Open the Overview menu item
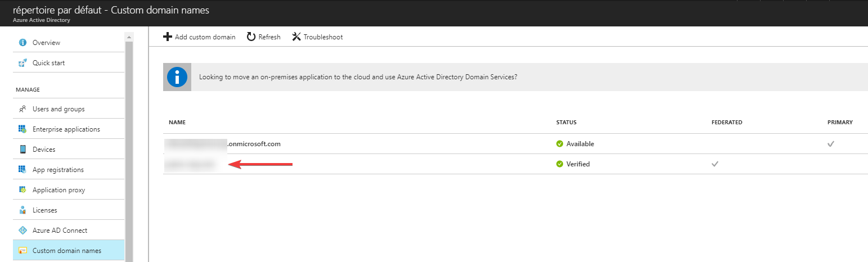Screen dimensions: 868x262 tap(68, 43)
